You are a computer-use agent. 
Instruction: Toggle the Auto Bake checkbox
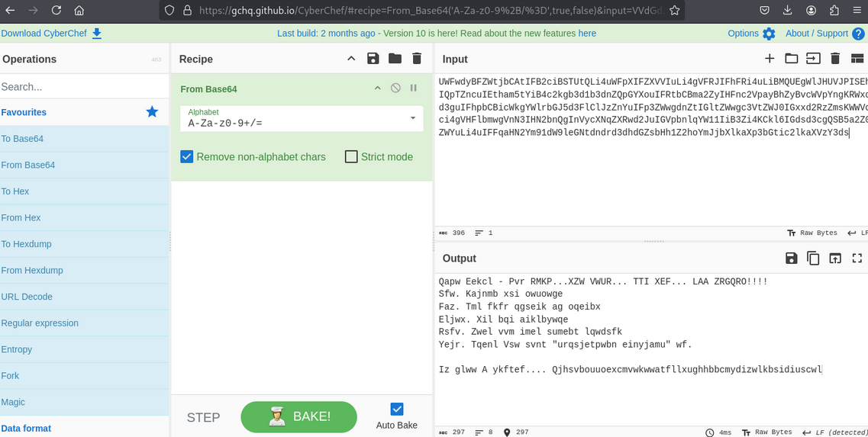pos(397,409)
